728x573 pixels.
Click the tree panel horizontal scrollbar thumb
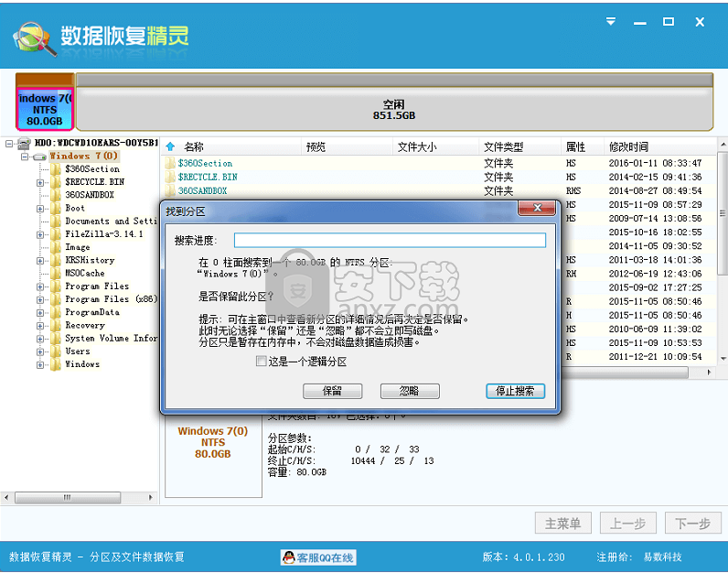point(68,497)
